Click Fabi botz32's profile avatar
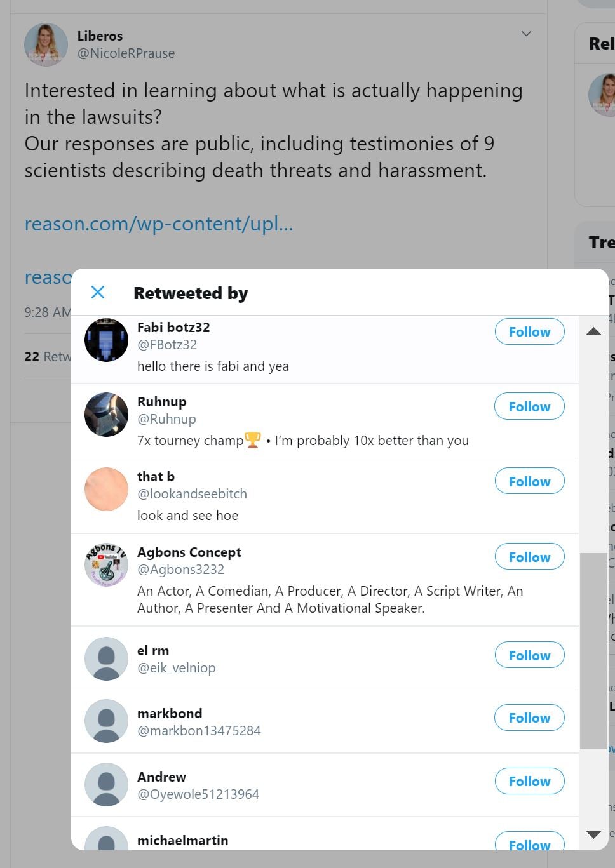This screenshot has height=868, width=615. click(x=106, y=340)
